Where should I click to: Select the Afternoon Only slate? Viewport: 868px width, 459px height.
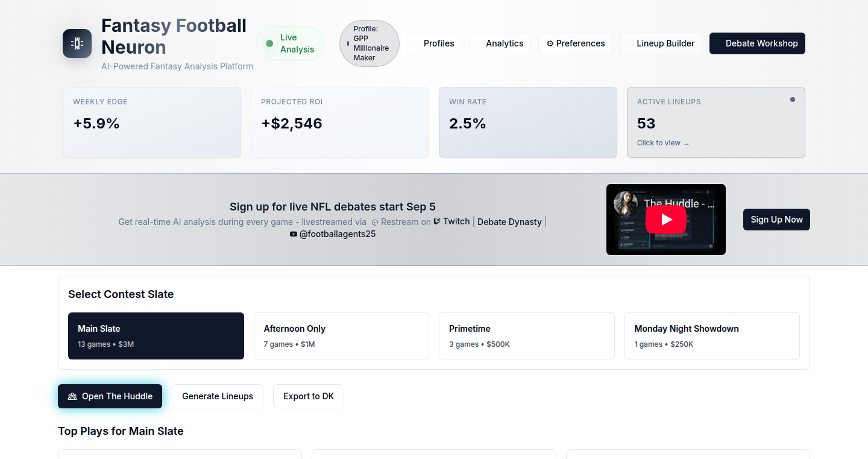[341, 336]
